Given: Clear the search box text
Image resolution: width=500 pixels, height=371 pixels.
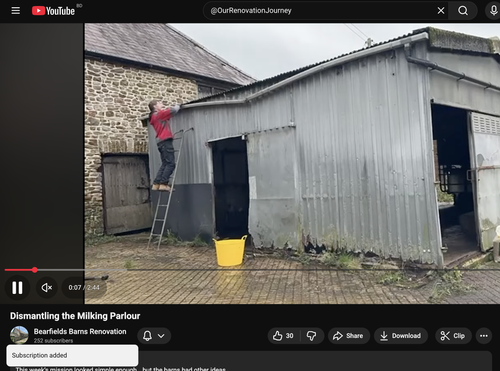Looking at the screenshot, I should [x=441, y=11].
